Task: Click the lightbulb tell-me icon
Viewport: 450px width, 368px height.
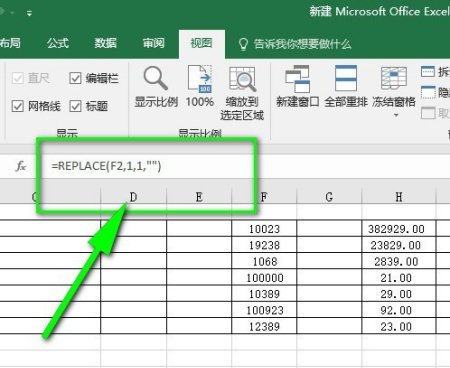Action: click(x=244, y=44)
